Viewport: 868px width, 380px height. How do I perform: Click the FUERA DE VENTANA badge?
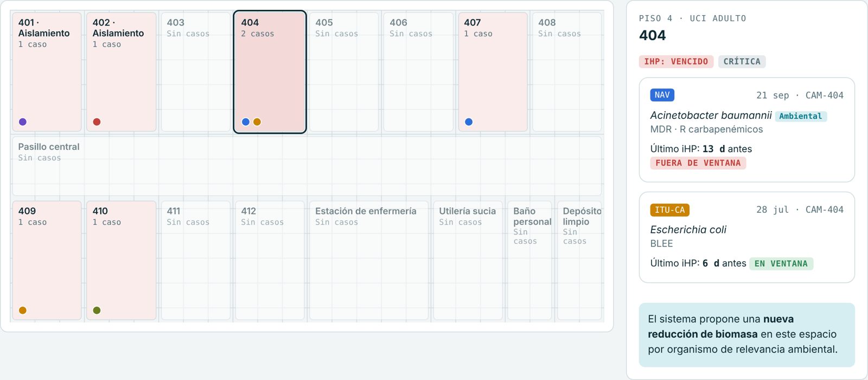pos(698,163)
